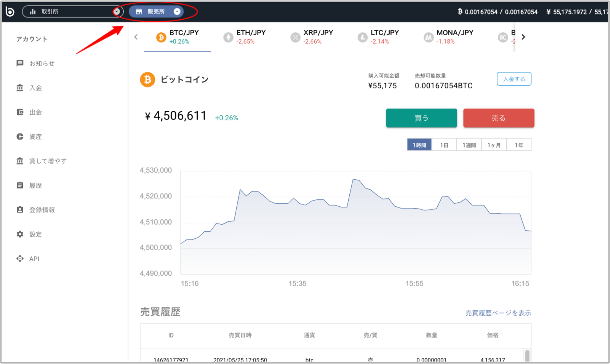Click the 0.00167054BTC sellable amount
The height and width of the screenshot is (364, 610).
[444, 86]
